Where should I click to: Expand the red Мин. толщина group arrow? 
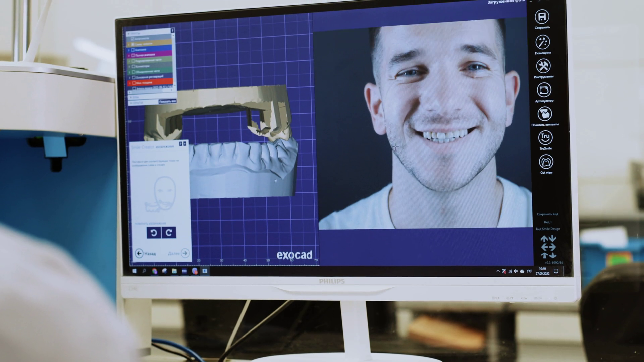[129, 83]
